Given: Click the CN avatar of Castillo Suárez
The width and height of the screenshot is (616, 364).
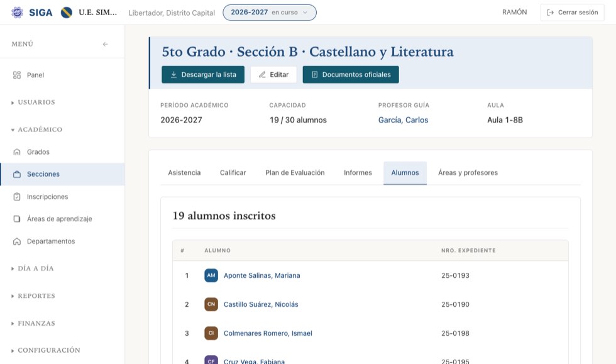Looking at the screenshot, I should tap(211, 304).
